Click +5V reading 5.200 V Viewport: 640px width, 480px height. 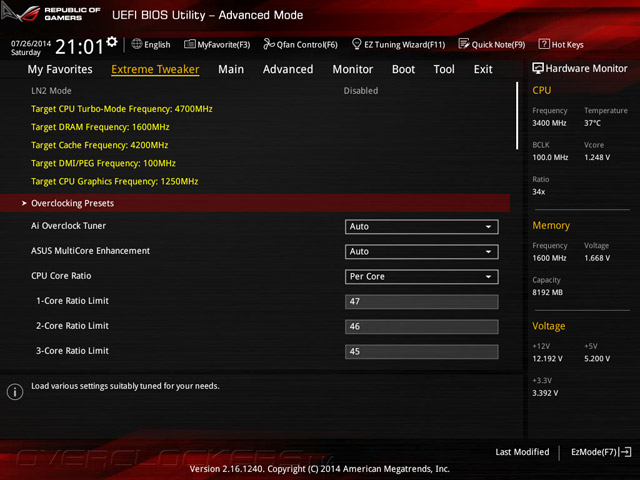click(x=597, y=358)
